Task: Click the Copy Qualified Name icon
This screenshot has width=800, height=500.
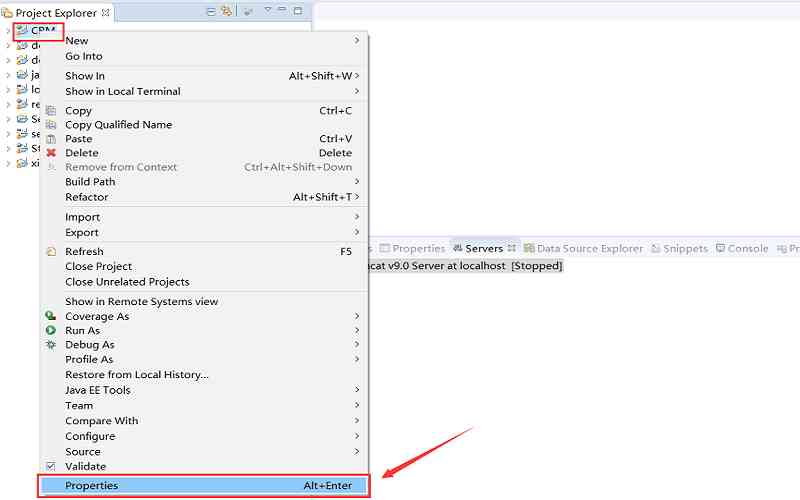Action: 51,124
